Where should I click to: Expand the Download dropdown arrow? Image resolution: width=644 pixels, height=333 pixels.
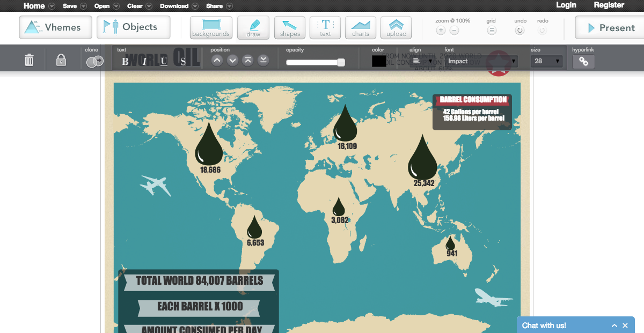click(195, 6)
